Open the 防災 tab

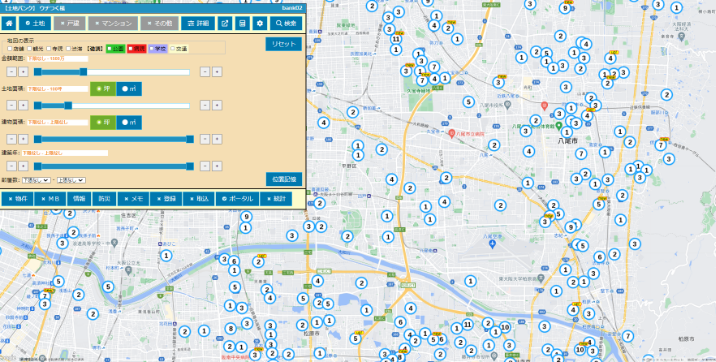(x=104, y=199)
